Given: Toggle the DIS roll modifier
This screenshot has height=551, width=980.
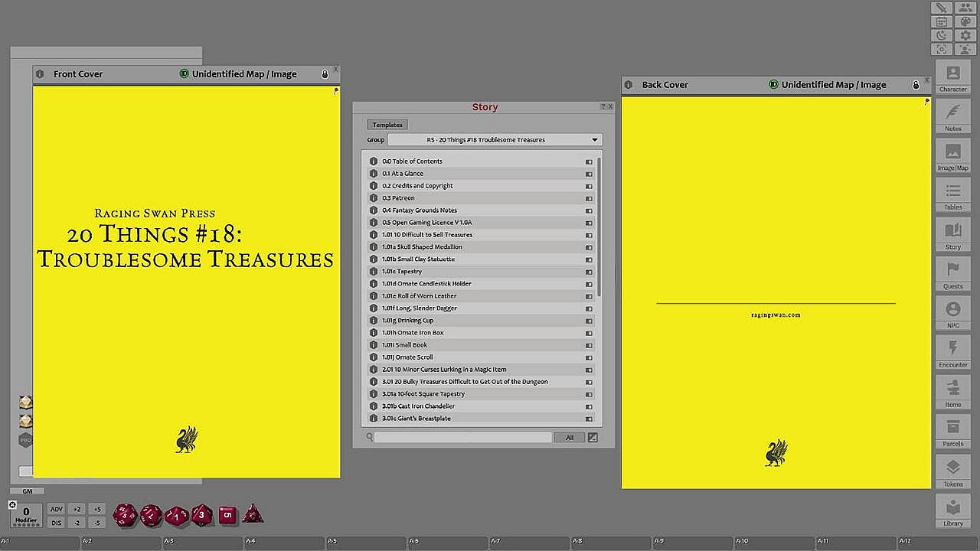Looking at the screenshot, I should [57, 523].
